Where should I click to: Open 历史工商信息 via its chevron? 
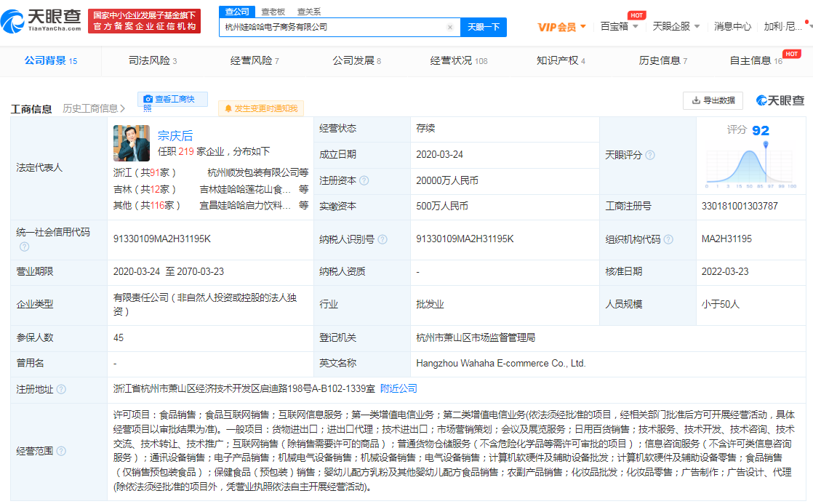point(122,108)
